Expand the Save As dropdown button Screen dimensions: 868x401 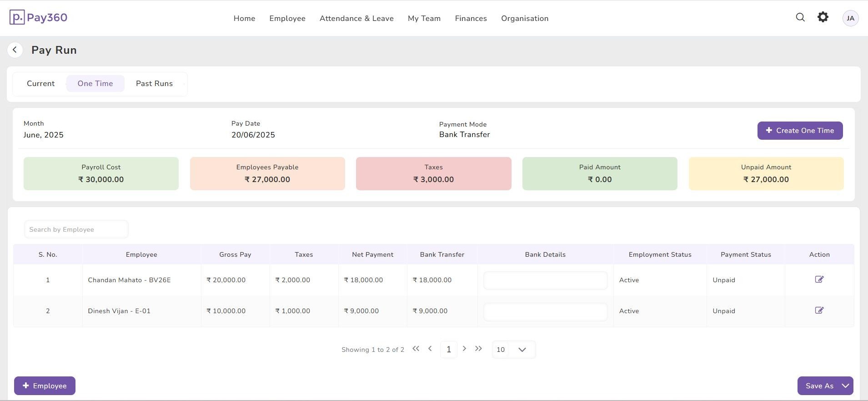825,386
